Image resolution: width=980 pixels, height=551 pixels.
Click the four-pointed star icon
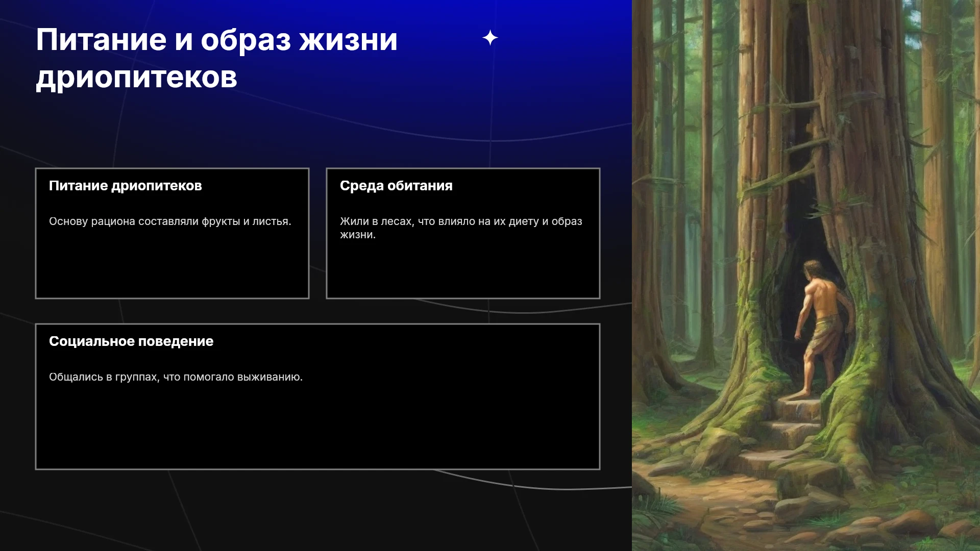tap(490, 38)
